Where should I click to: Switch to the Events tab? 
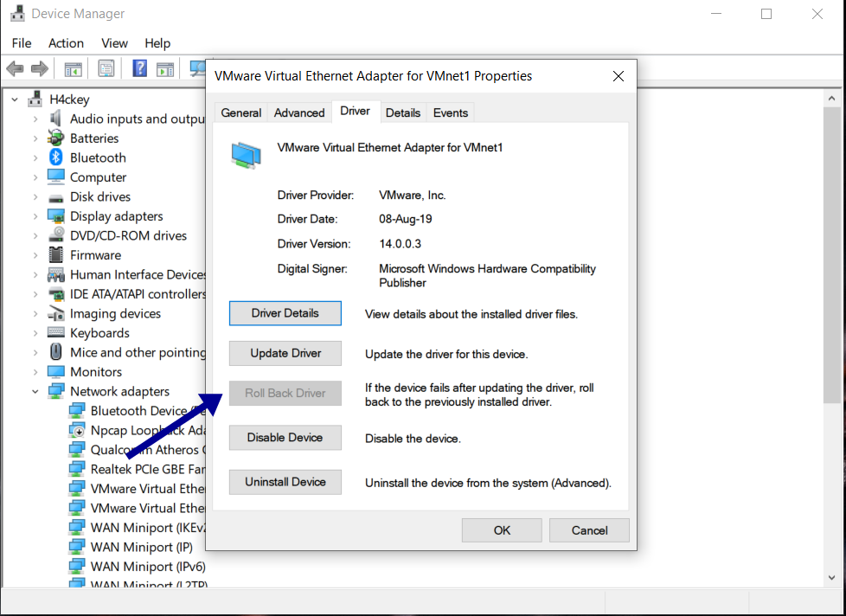pos(450,112)
